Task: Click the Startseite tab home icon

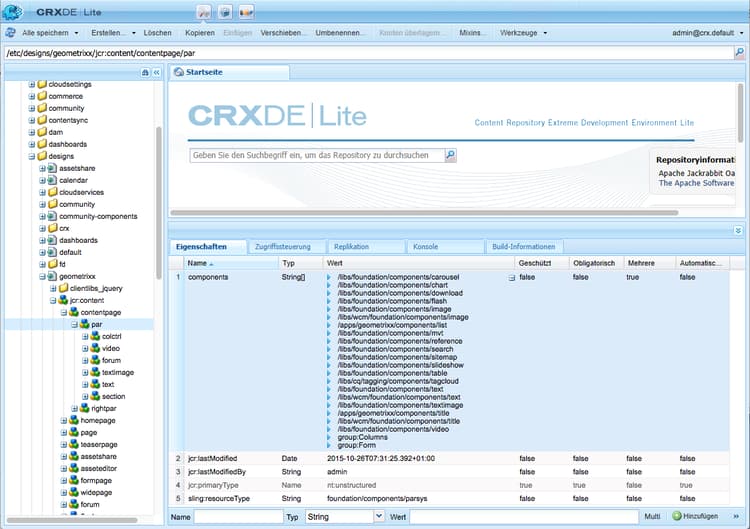Action: 179,72
